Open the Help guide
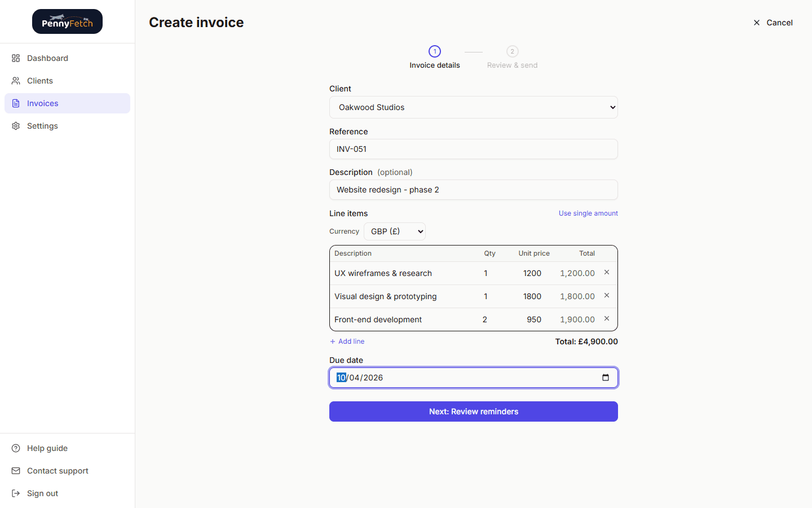 point(47,448)
